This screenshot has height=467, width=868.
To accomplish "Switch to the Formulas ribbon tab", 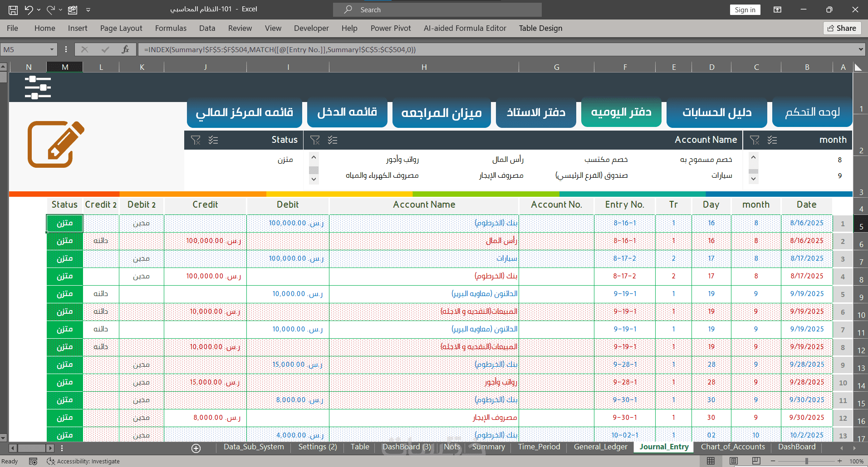I will pyautogui.click(x=171, y=28).
